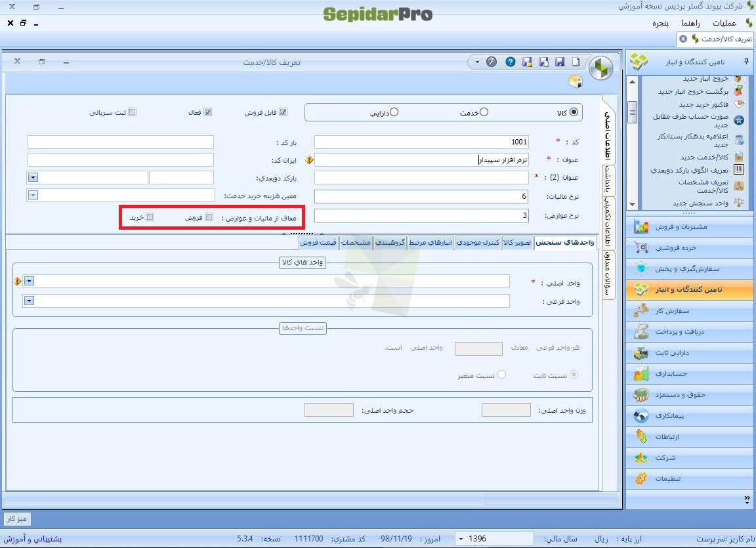The height and width of the screenshot is (548, 756).
Task: Click the میز کار button
Action: (x=17, y=518)
